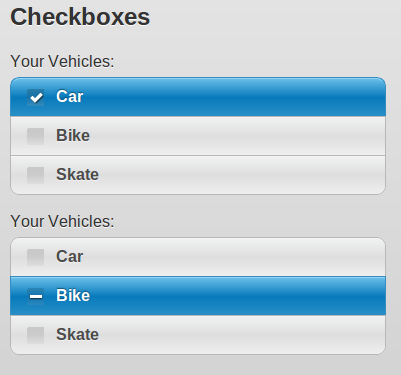401x375 pixels.
Task: Click the white checkmark icon beside Car
Action: 36,97
